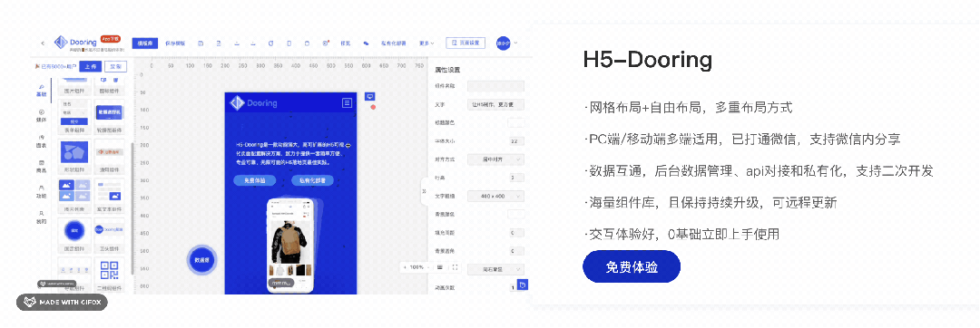Click 保存模板 in the top toolbar
Viewport: 980px width, 328px height.
(x=175, y=43)
